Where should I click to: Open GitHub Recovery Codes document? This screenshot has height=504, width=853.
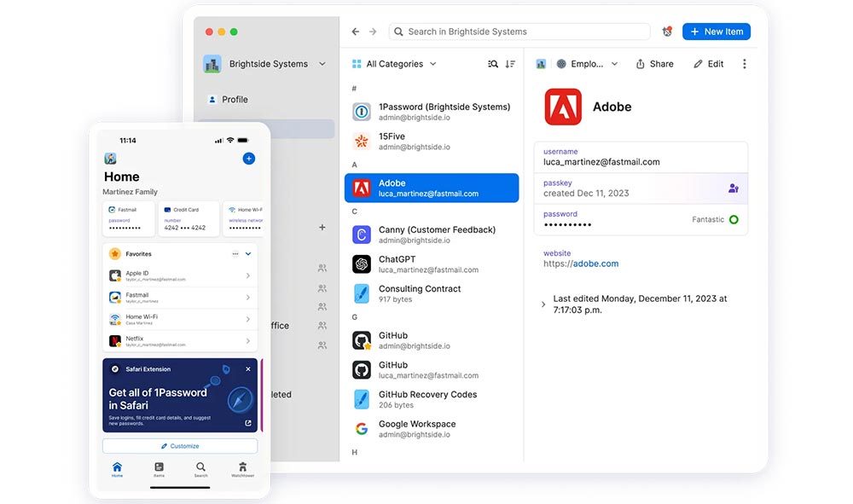pyautogui.click(x=432, y=399)
